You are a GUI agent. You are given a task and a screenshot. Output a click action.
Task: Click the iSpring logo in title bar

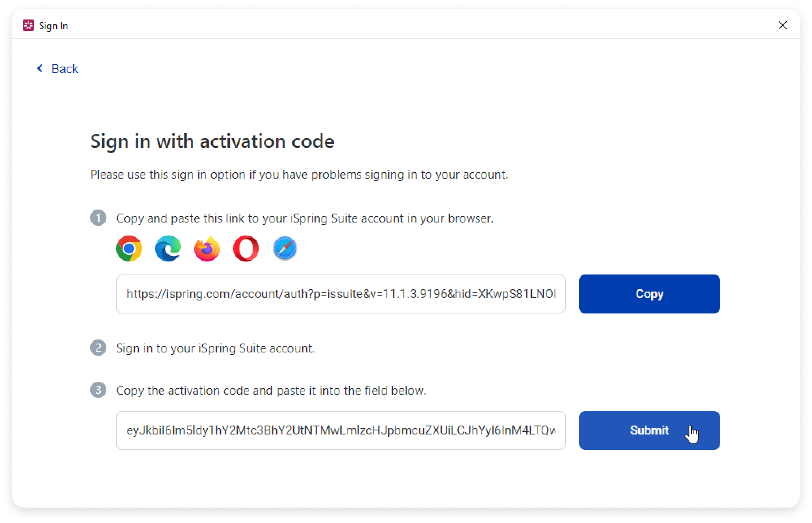[x=28, y=26]
